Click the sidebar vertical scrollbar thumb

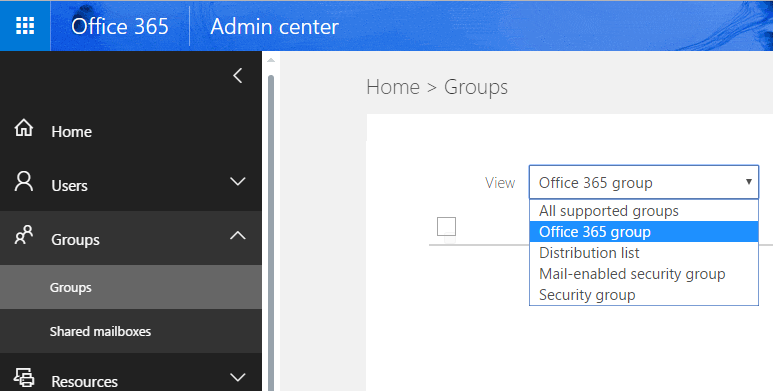click(x=271, y=232)
